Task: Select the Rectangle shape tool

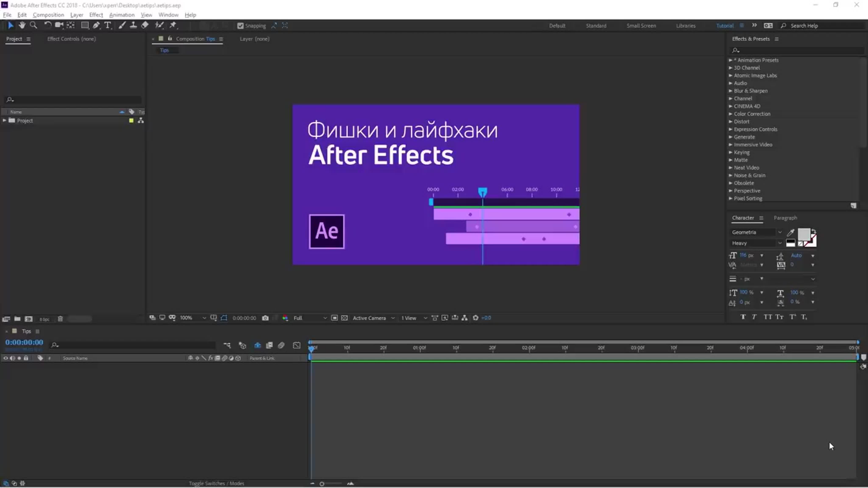Action: point(85,25)
